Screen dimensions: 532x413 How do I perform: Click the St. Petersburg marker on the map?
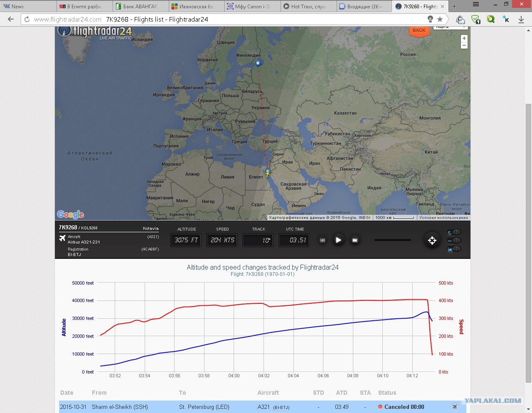point(258,63)
